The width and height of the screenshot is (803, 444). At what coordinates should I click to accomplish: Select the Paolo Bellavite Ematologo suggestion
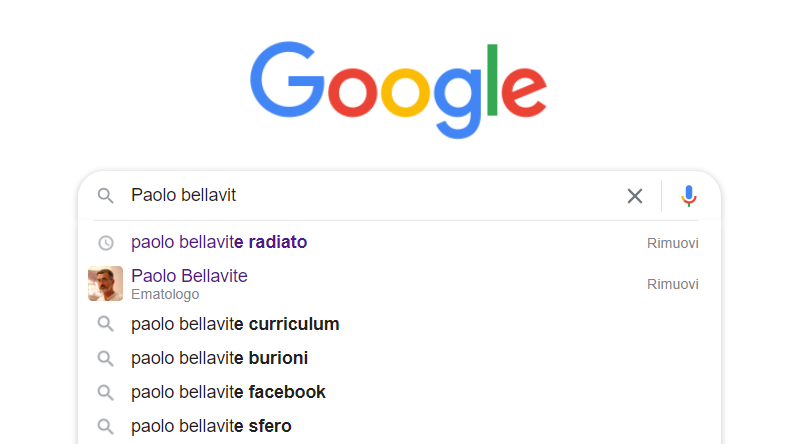coord(189,276)
